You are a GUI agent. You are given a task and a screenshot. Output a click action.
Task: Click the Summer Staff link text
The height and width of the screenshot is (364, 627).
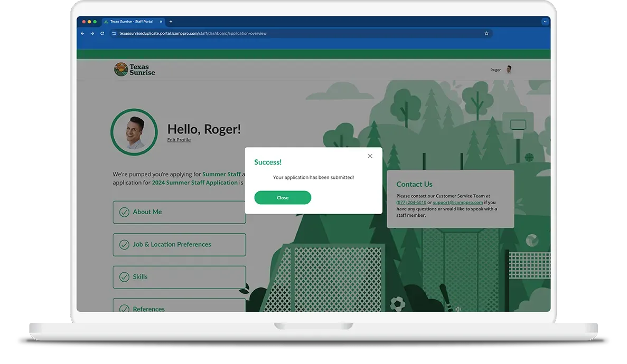(x=221, y=174)
